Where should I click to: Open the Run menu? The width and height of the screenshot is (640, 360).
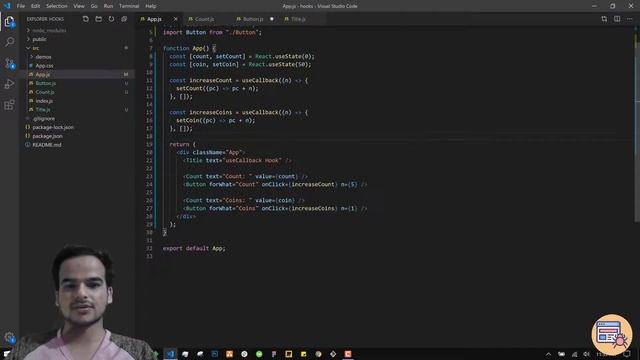click(108, 6)
